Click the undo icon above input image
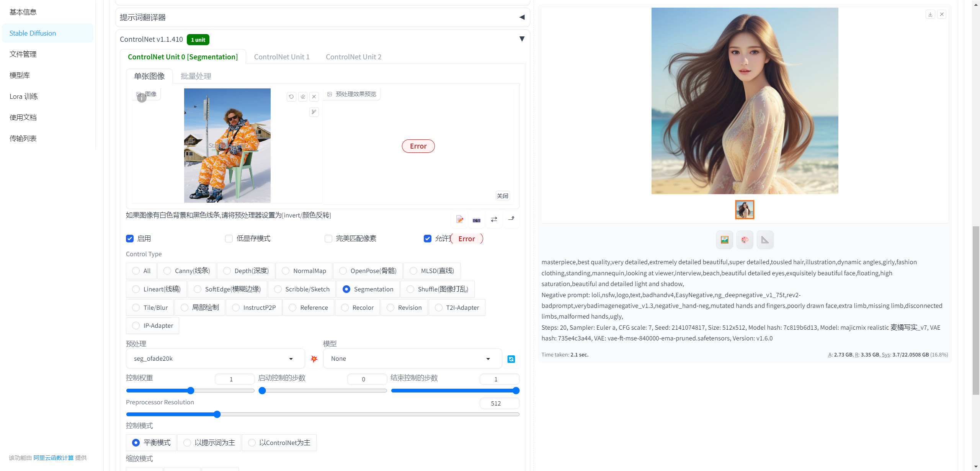This screenshot has height=471, width=980. 291,96
